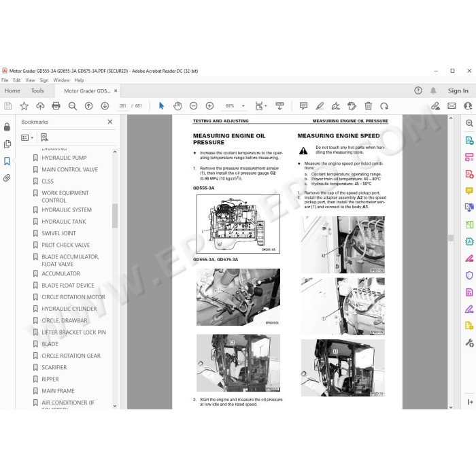476x476 pixels.
Task: Open the Help menu
Action: [x=80, y=80]
